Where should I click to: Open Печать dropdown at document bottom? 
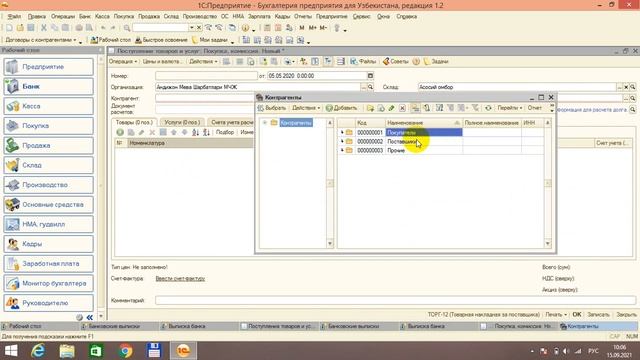point(556,315)
